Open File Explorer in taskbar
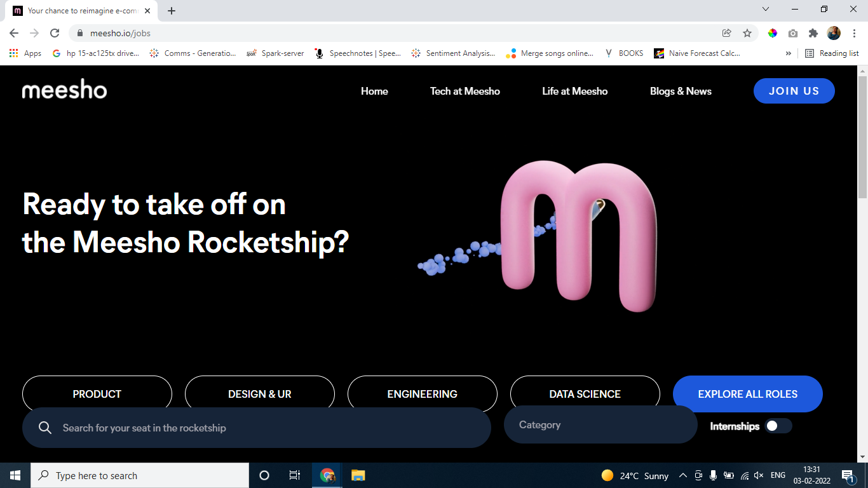The width and height of the screenshot is (868, 488). click(x=358, y=475)
